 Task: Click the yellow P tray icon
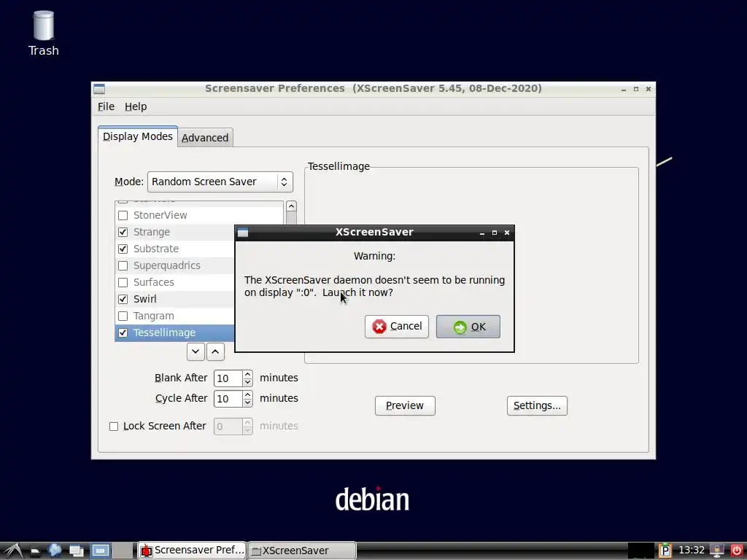(665, 551)
